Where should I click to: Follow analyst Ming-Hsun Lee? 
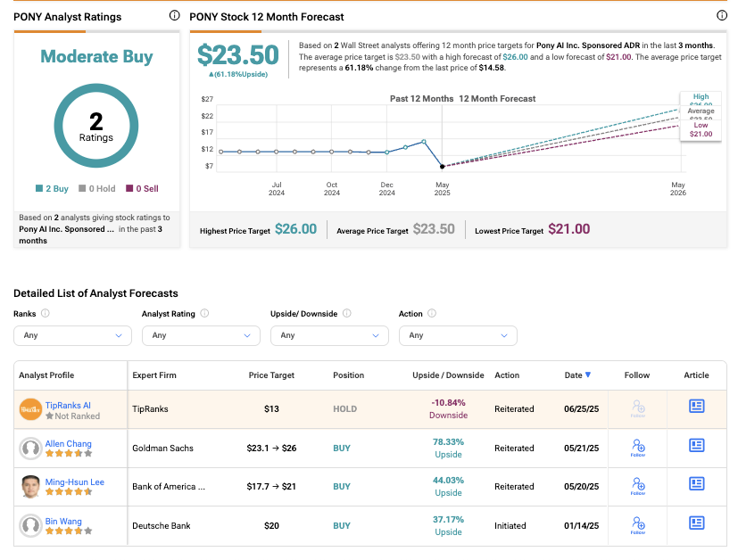click(638, 486)
